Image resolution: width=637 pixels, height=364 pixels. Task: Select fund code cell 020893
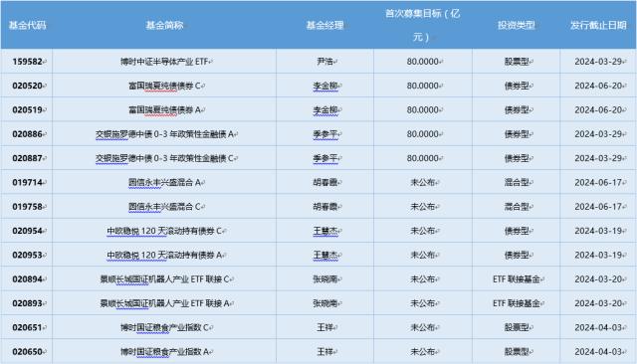(x=27, y=303)
